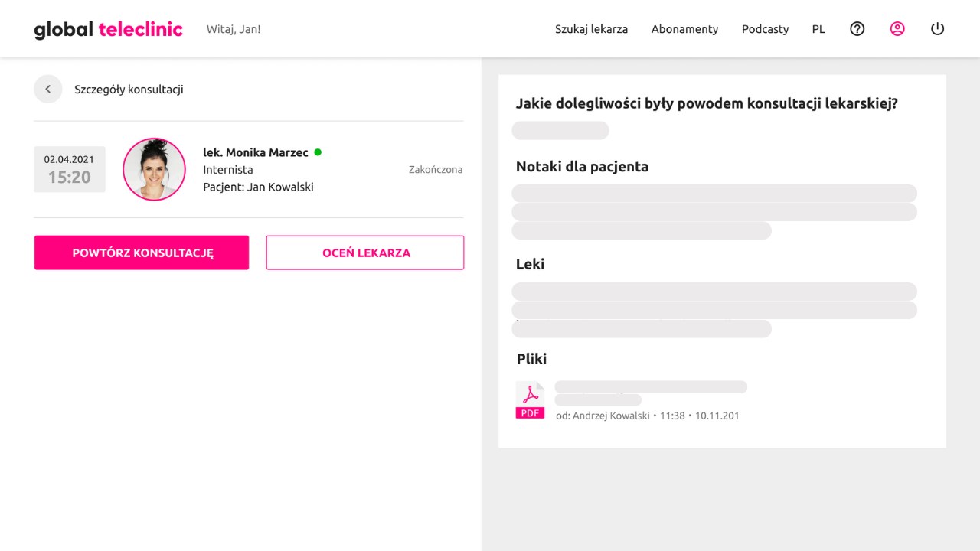
Task: Open the user profile account icon
Action: 897,29
